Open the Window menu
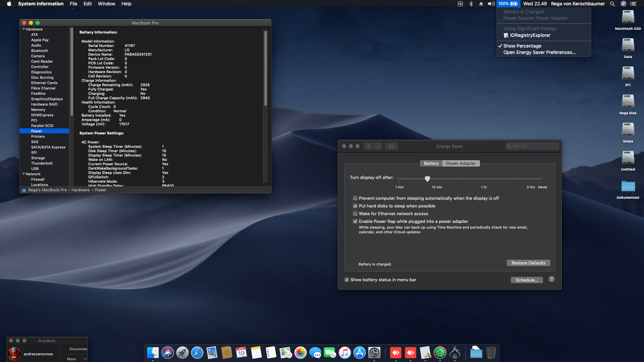This screenshot has width=644, height=362. coord(106,4)
